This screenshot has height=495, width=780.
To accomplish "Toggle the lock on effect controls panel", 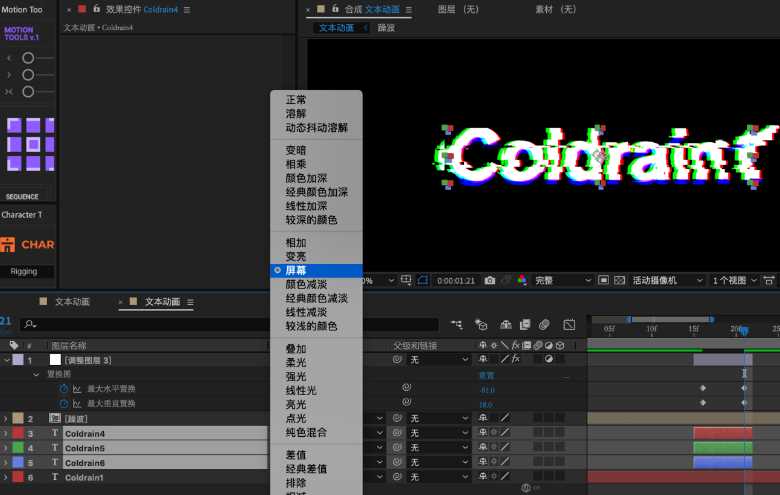I will (x=97, y=9).
